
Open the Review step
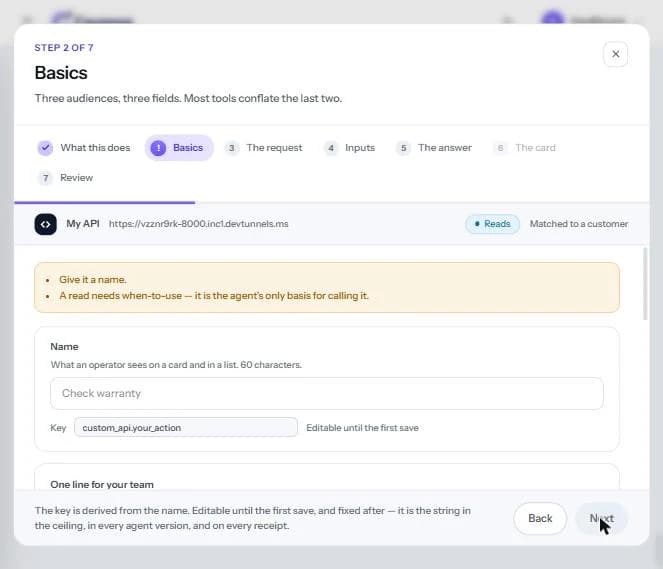coord(66,178)
